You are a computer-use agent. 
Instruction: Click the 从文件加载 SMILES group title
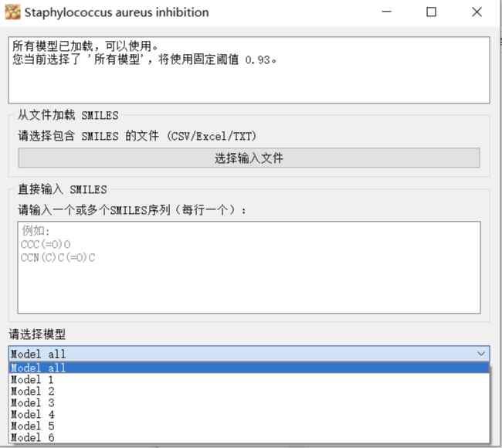tap(68, 115)
